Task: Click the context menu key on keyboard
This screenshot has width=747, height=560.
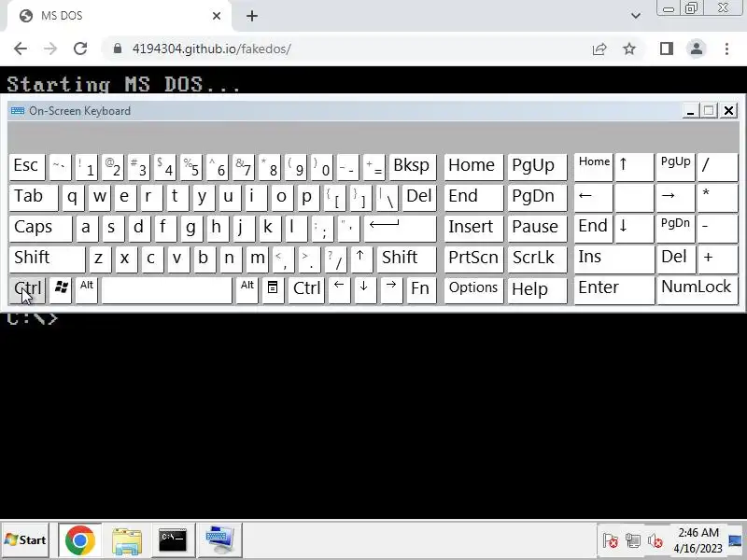Action: pyautogui.click(x=273, y=289)
